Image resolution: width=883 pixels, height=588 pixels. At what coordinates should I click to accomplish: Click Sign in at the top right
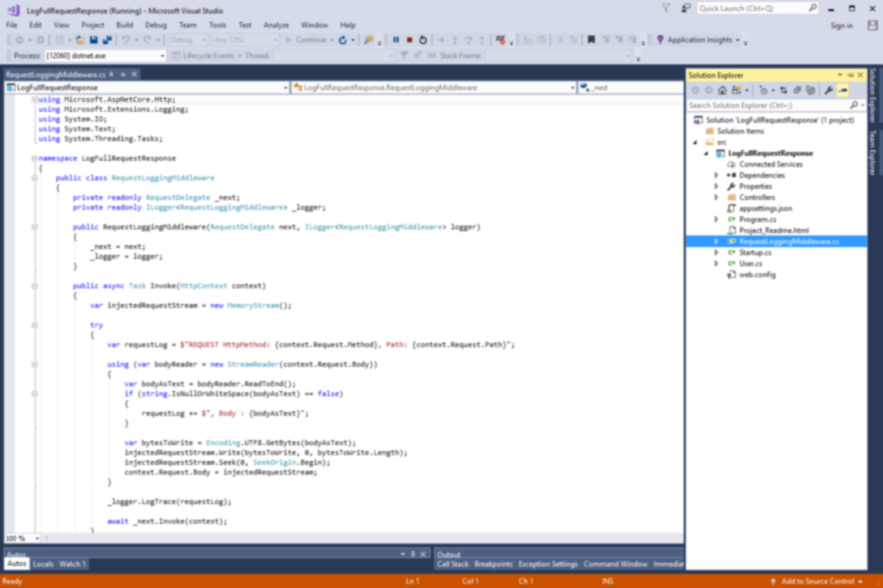pos(841,25)
